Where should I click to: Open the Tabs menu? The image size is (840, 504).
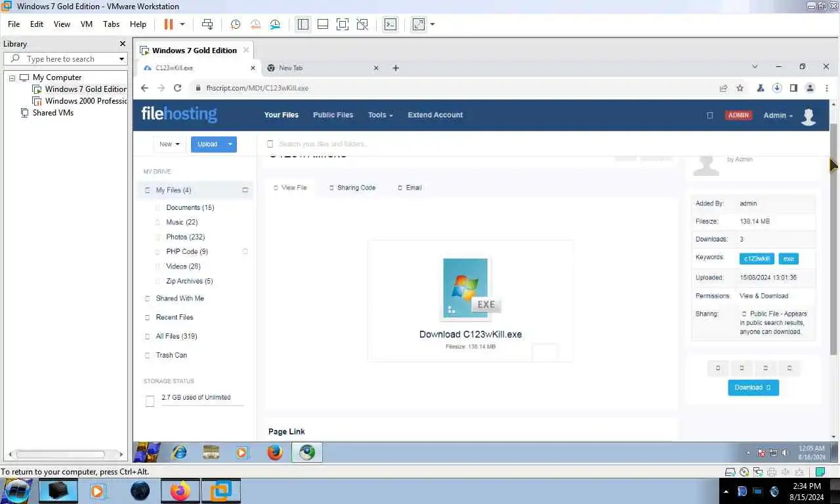click(112, 24)
